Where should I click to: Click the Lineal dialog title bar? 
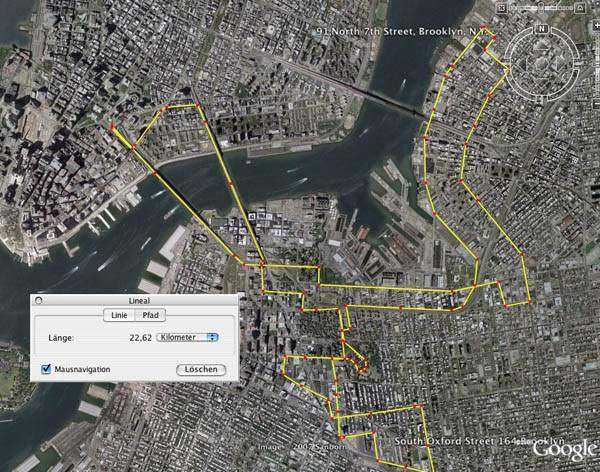point(134,301)
